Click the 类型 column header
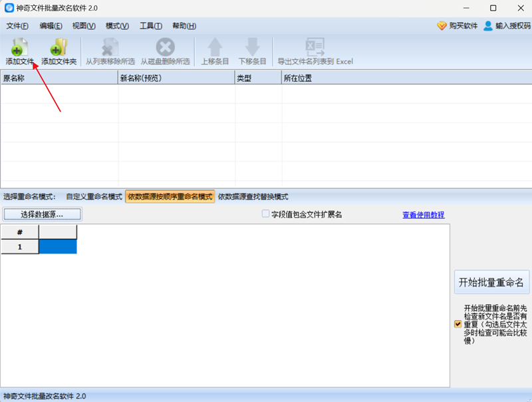The image size is (532, 402). click(258, 78)
